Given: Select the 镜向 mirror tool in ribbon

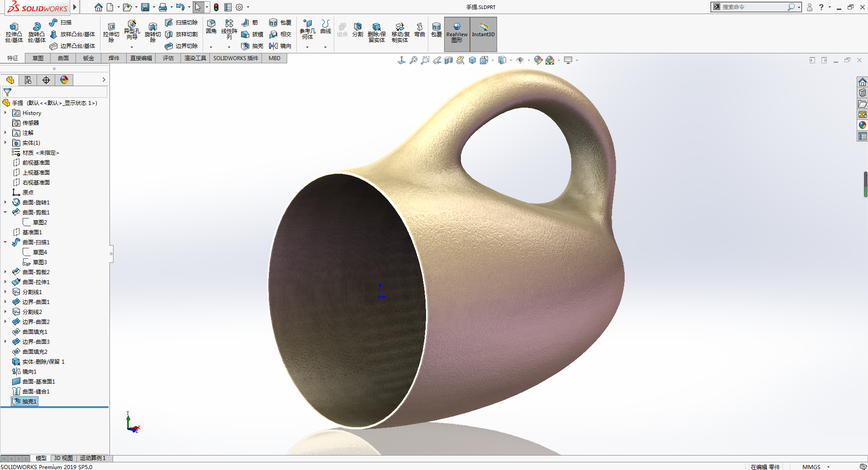Looking at the screenshot, I should pyautogui.click(x=280, y=46).
